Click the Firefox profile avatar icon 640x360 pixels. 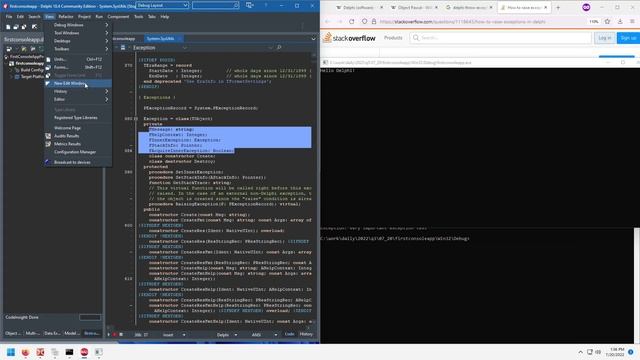(586, 7)
